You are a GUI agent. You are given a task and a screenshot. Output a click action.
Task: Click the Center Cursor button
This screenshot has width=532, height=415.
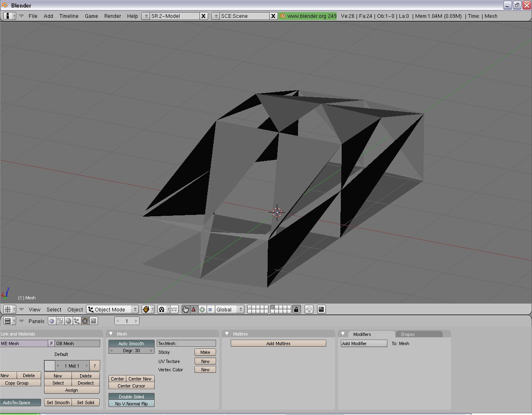[131, 386]
